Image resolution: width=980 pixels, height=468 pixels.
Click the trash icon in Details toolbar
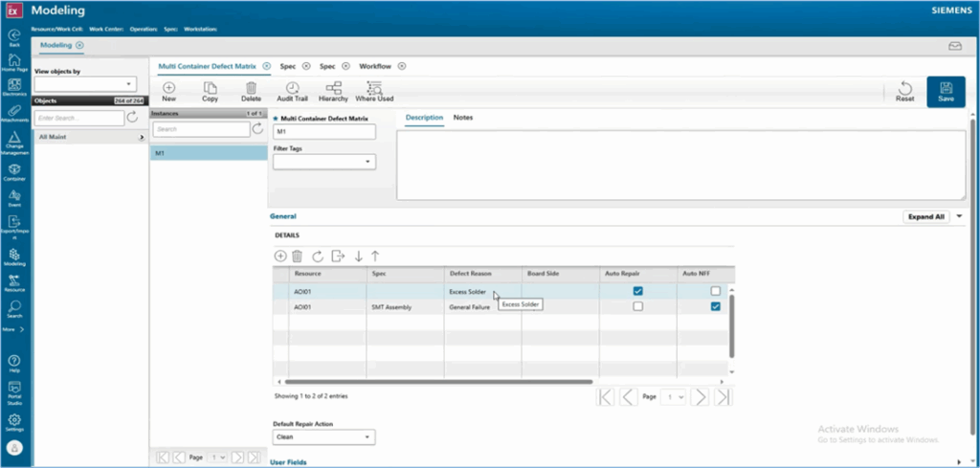[x=298, y=256]
